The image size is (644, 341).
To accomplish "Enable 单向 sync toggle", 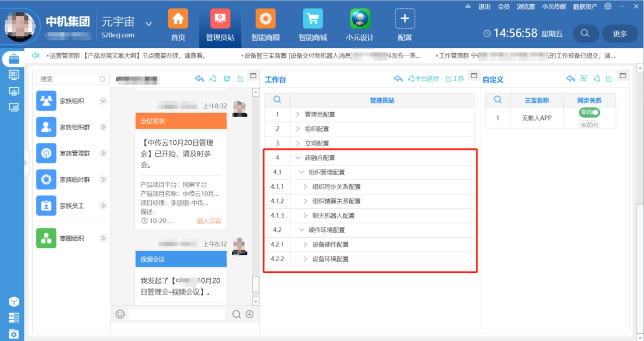I will 589,113.
